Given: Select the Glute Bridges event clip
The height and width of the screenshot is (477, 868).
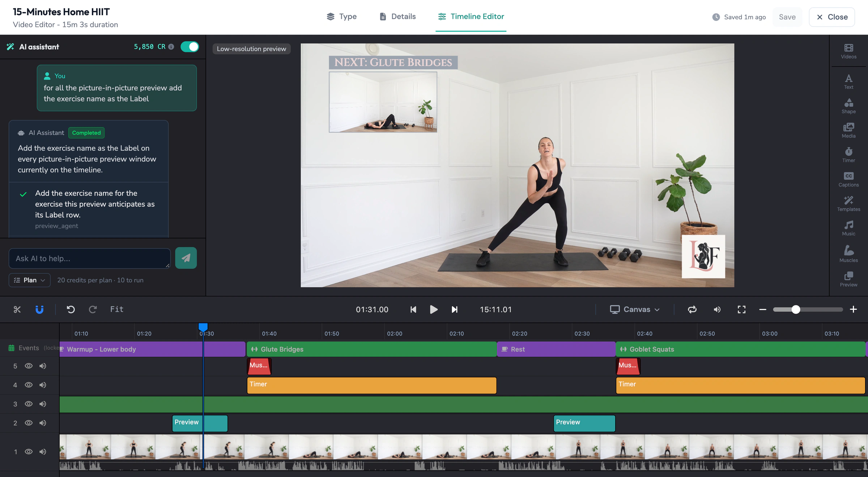Looking at the screenshot, I should click(x=371, y=349).
